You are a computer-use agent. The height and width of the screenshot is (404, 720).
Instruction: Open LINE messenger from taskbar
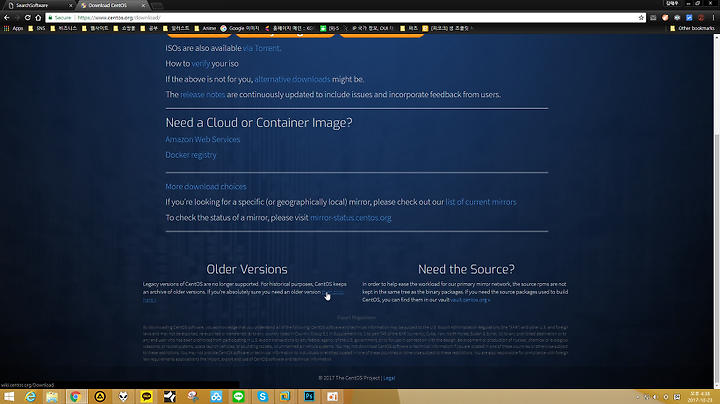[x=238, y=397]
